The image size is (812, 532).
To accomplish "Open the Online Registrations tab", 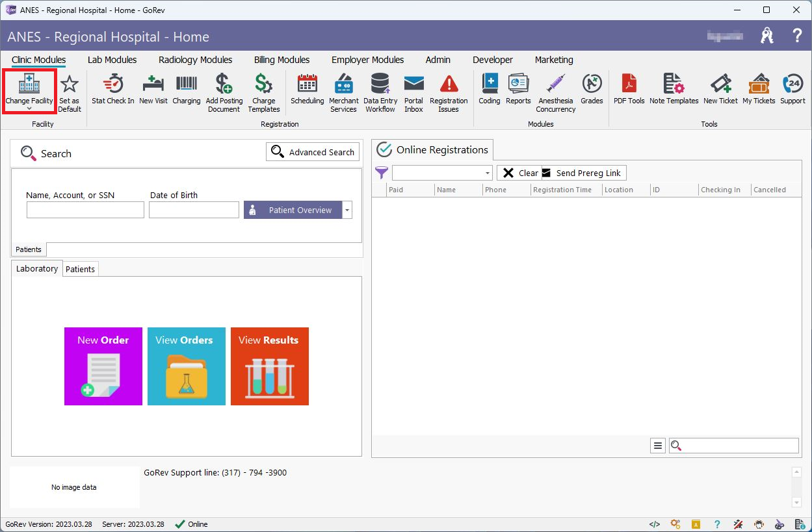I will point(433,149).
